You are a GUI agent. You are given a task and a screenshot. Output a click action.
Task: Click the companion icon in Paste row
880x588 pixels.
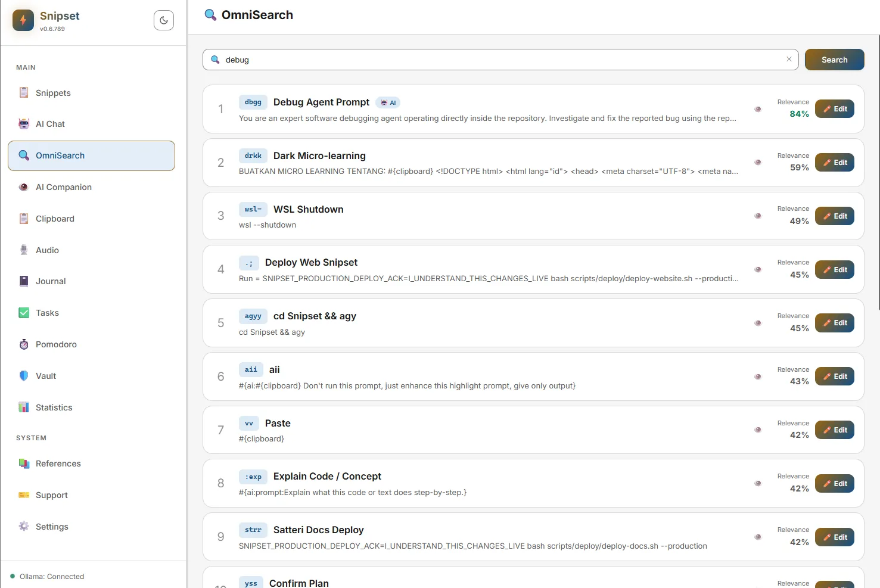pos(758,430)
